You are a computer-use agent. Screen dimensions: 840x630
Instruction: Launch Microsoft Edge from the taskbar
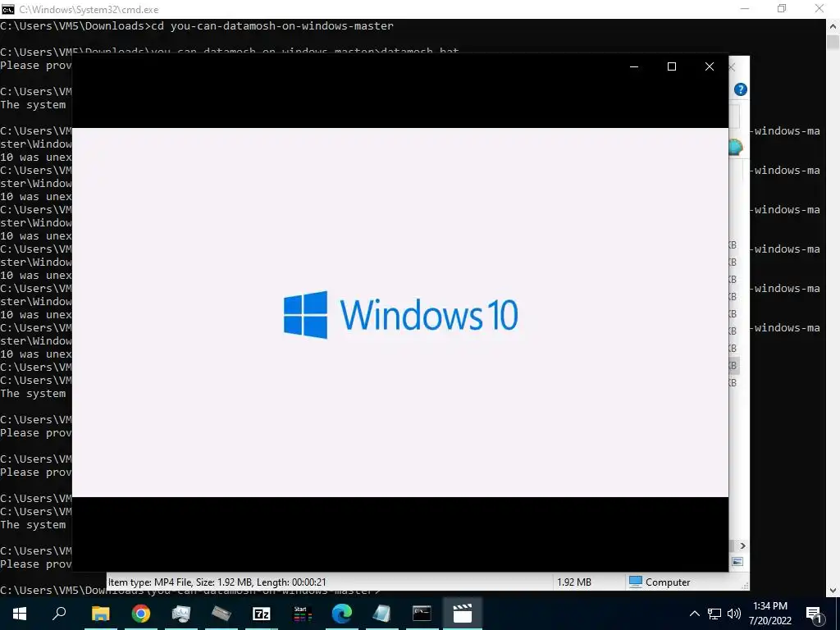(342, 614)
